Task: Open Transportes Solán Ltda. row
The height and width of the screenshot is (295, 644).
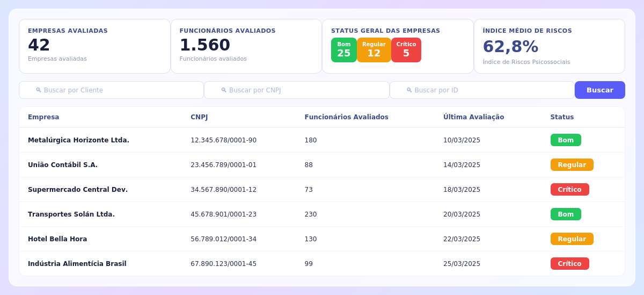Action: (322, 214)
